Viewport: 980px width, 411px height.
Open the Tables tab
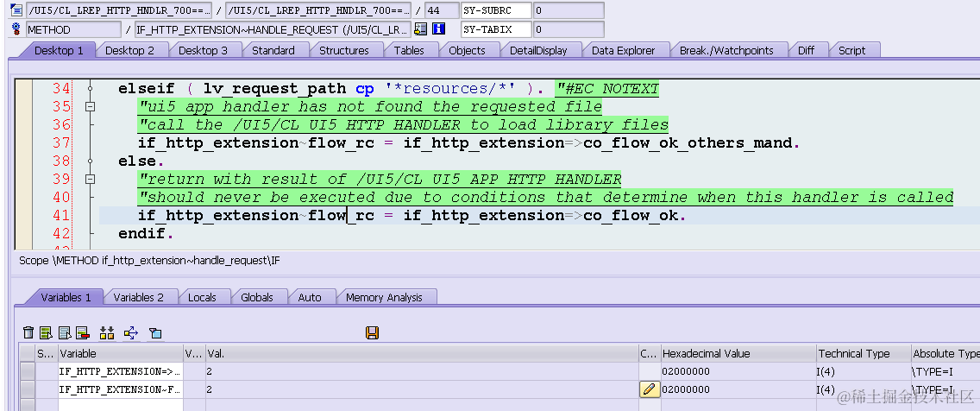click(409, 51)
